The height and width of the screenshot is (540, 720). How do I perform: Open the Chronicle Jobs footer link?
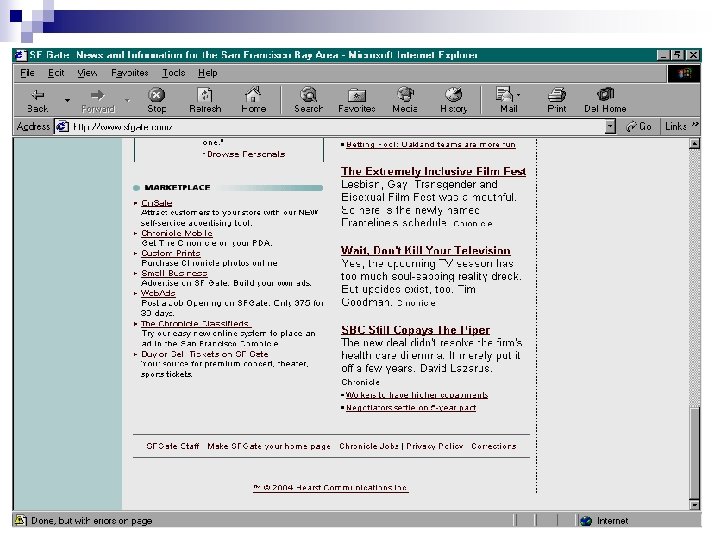[369, 446]
